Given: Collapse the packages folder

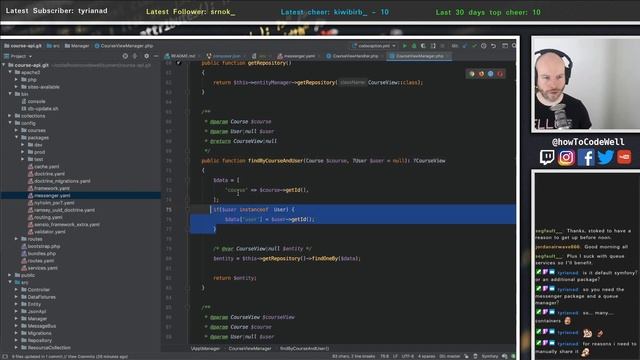Looking at the screenshot, I should (x=17, y=138).
